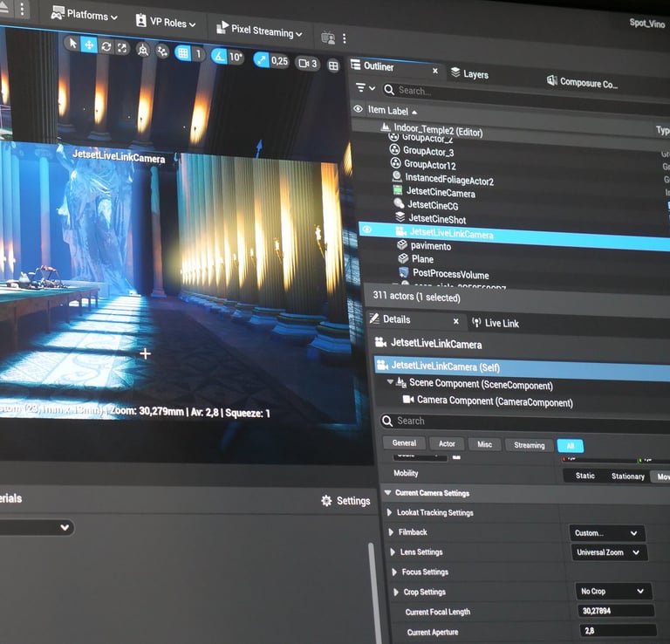This screenshot has width=670, height=644.
Task: Click the viewport layout grid icon
Action: point(333,65)
